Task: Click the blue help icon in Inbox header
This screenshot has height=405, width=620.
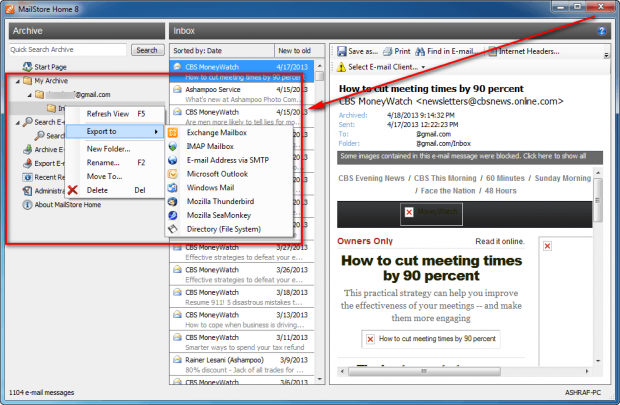Action: (x=602, y=31)
